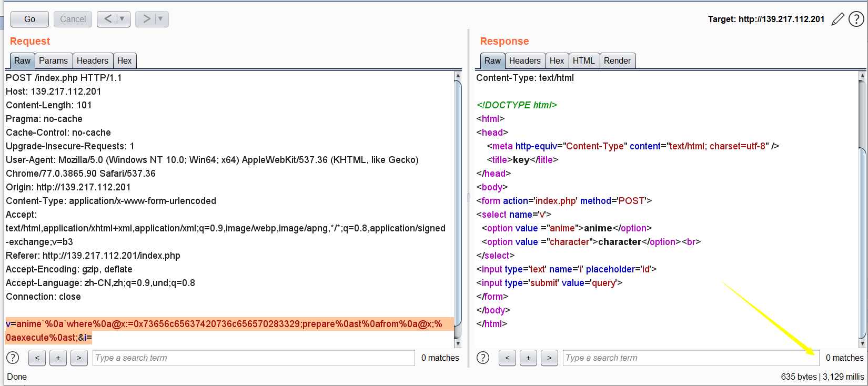This screenshot has height=386, width=868.
Task: Select the Request Raw tab
Action: pyautogui.click(x=22, y=61)
